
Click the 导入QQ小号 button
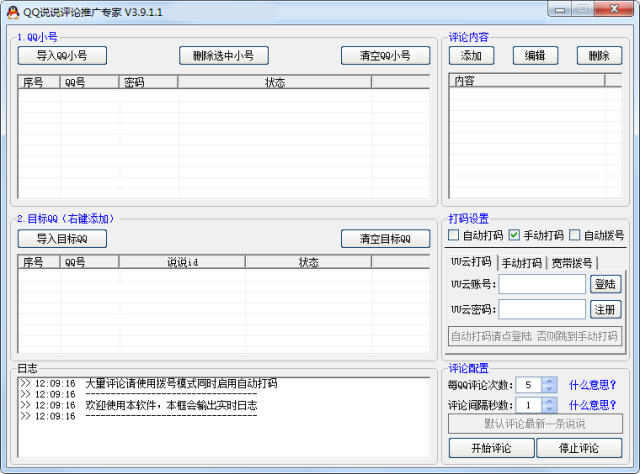pos(62,56)
